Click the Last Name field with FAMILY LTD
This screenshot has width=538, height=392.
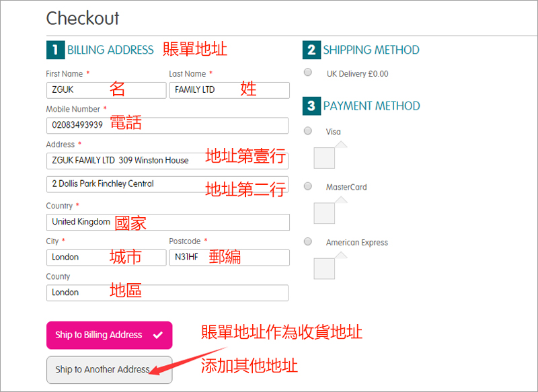tap(229, 90)
